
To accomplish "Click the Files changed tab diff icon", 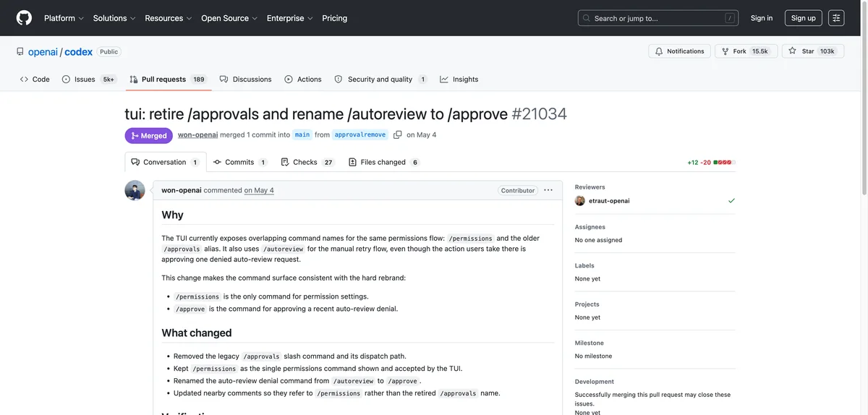I will point(352,162).
